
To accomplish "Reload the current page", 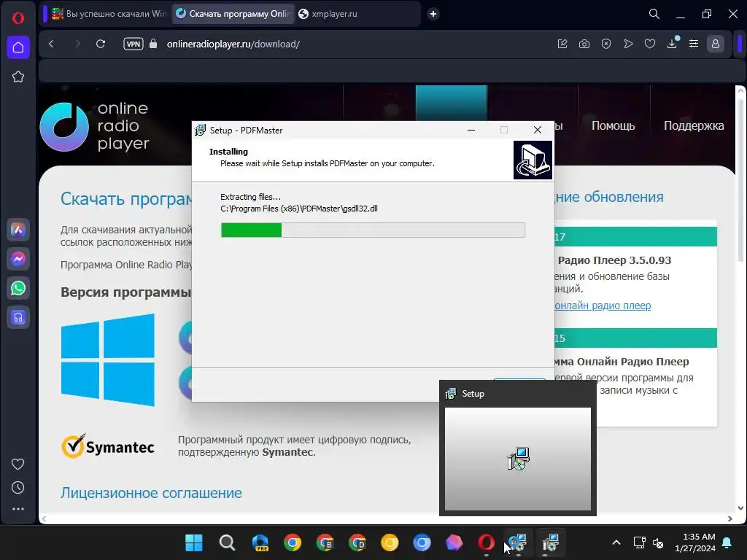I will click(x=101, y=44).
